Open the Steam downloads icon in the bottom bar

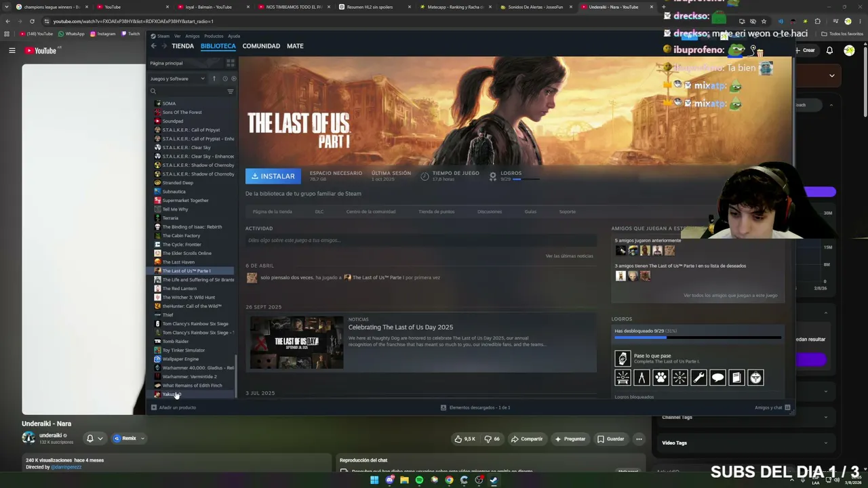point(443,407)
